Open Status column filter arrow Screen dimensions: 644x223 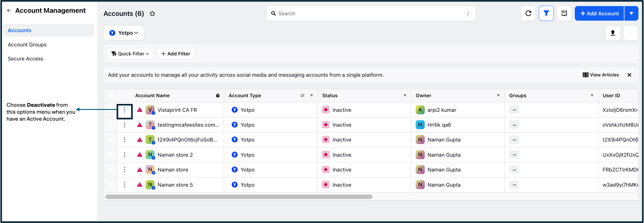click(x=405, y=95)
